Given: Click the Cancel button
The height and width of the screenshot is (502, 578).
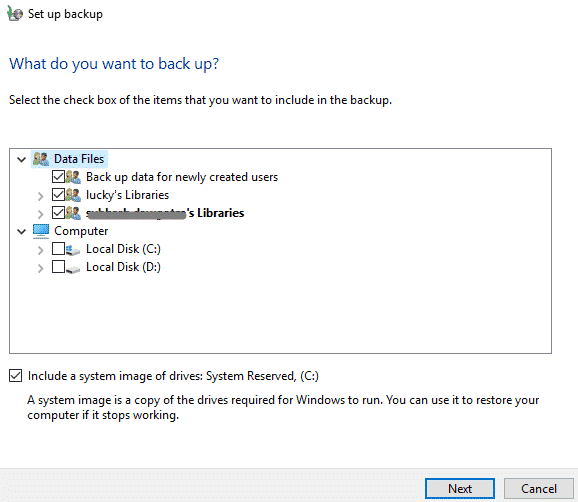Looking at the screenshot, I should (x=539, y=488).
